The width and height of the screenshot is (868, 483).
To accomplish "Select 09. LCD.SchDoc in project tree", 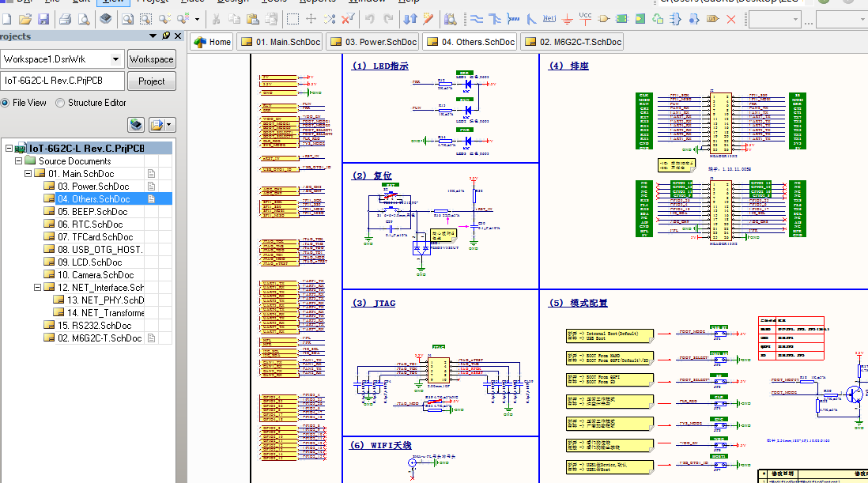I will [89, 262].
